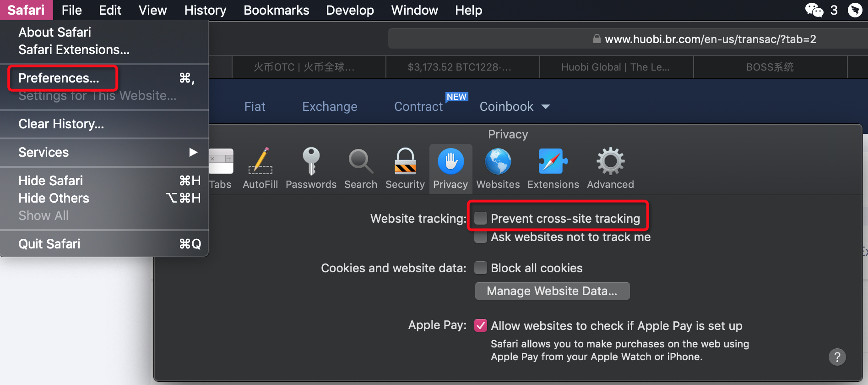Open the Exchange link on Huobi
Viewport: 868px width, 385px height.
pyautogui.click(x=330, y=107)
